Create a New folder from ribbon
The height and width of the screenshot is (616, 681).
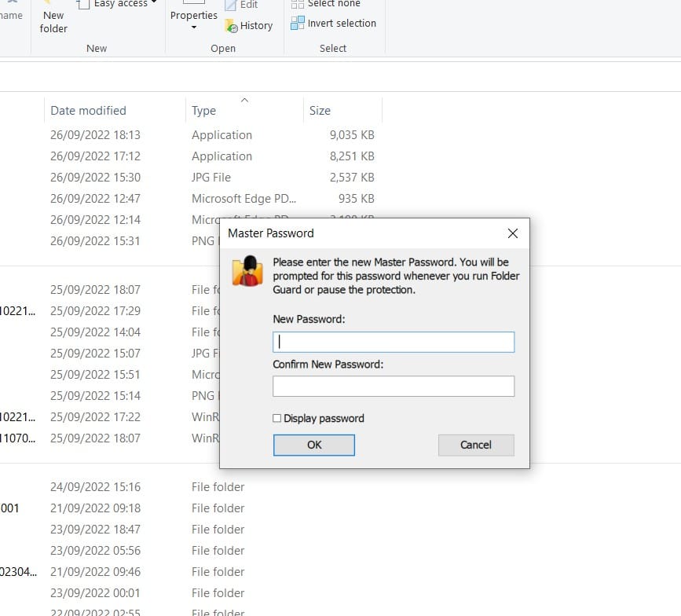[x=53, y=17]
